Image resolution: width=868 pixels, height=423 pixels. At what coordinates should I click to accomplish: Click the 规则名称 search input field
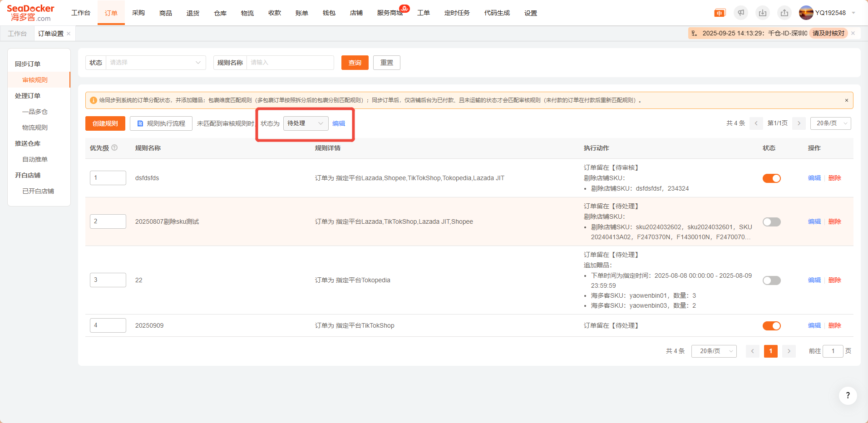tap(290, 63)
